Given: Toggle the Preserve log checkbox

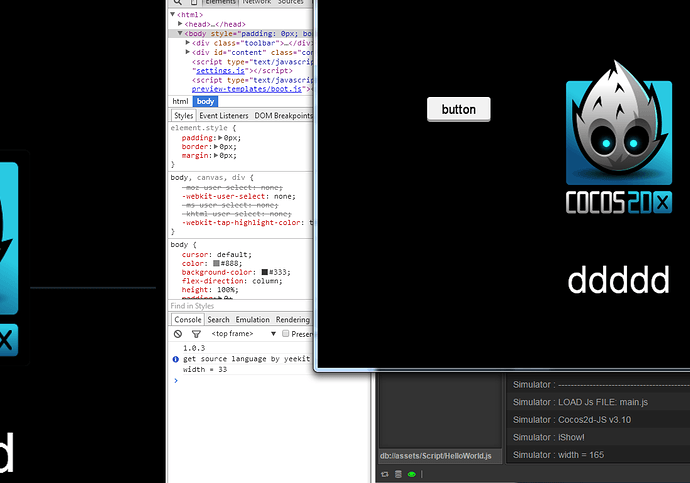Looking at the screenshot, I should point(286,333).
